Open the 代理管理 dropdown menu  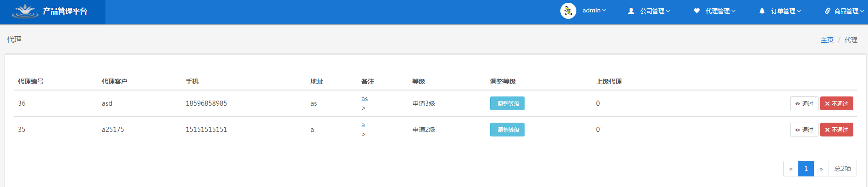(x=720, y=11)
